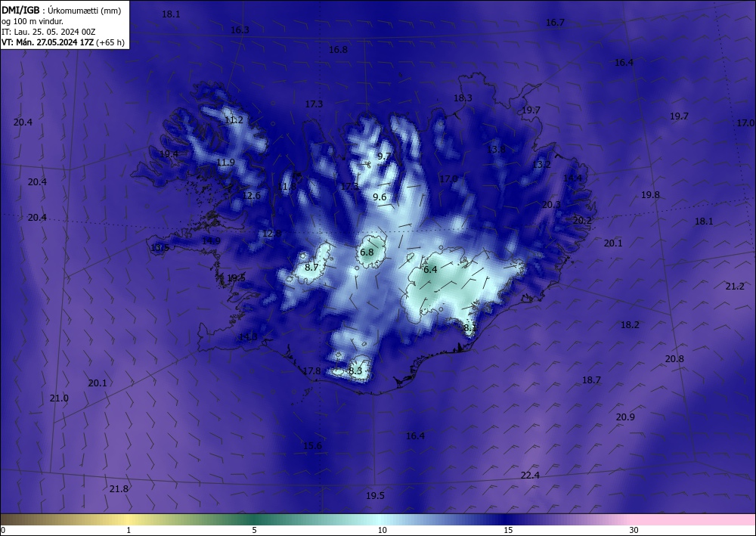
Task: Click the color scale tick labeled 0
Action: click(3, 531)
